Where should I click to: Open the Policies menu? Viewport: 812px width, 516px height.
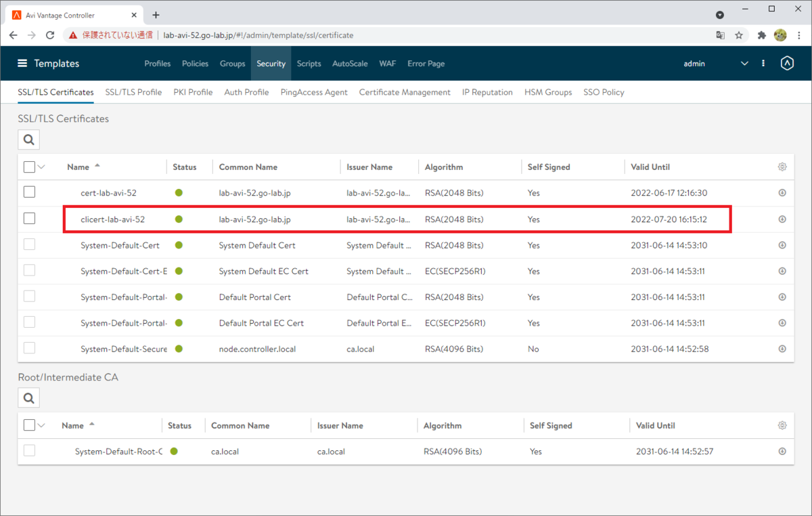[195, 64]
